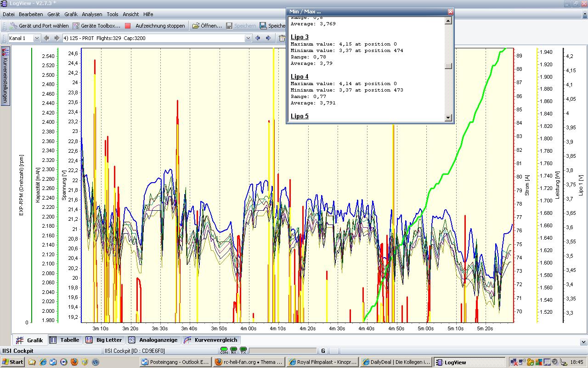
Task: Open the Bearbeiten menu
Action: point(31,14)
